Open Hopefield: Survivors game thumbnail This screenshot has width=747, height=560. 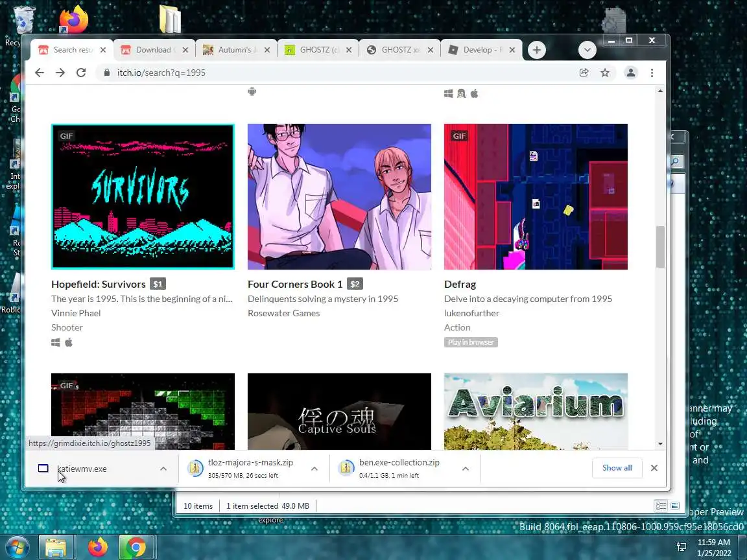[143, 196]
